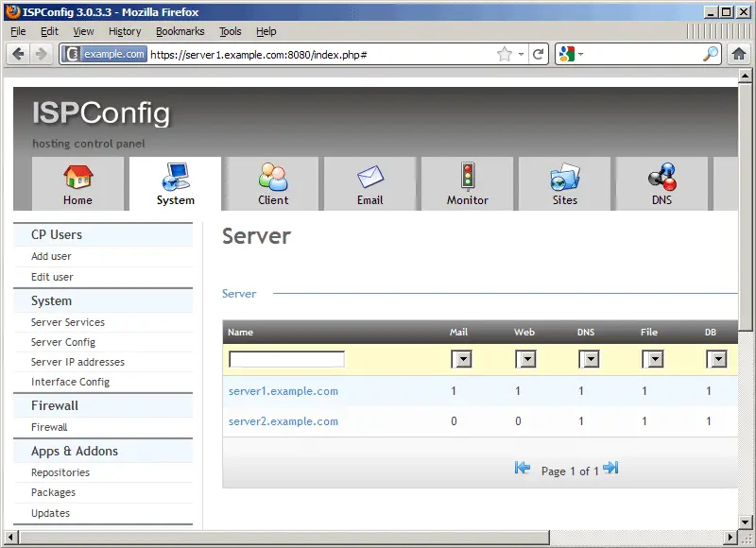The width and height of the screenshot is (756, 548).
Task: Click Mail value 0 for server2.example.com
Action: click(x=454, y=421)
